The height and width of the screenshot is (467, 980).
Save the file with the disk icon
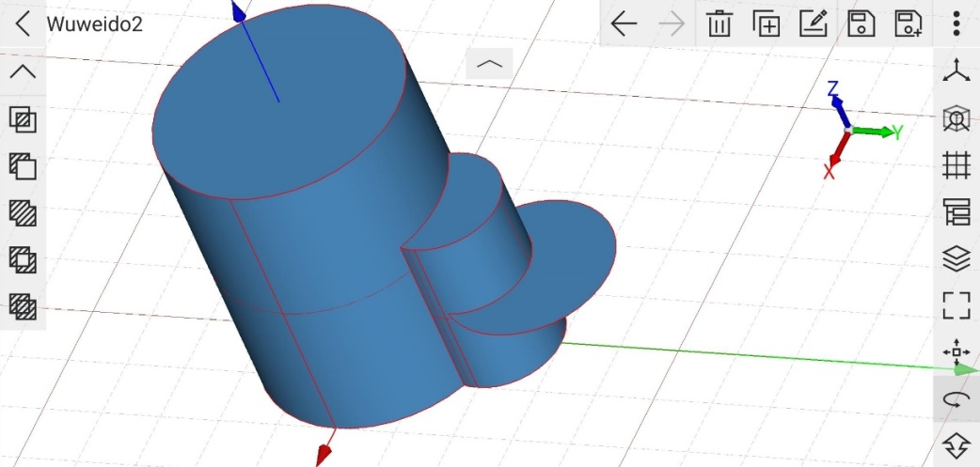pos(861,23)
